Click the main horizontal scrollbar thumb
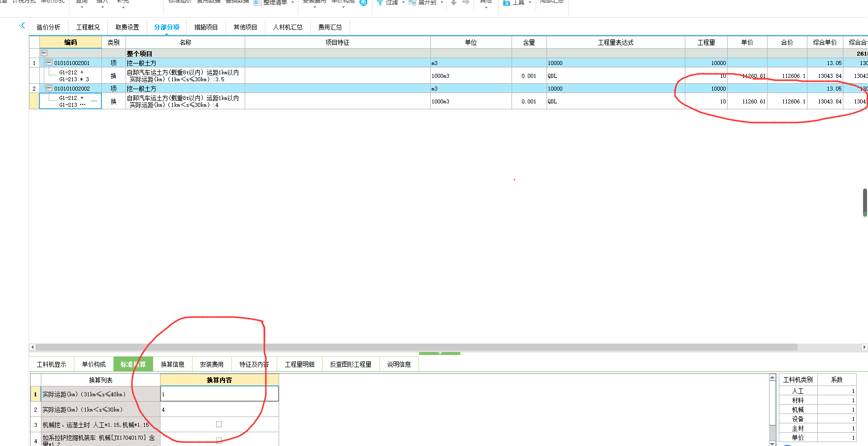This screenshot has width=868, height=446. click(x=417, y=347)
